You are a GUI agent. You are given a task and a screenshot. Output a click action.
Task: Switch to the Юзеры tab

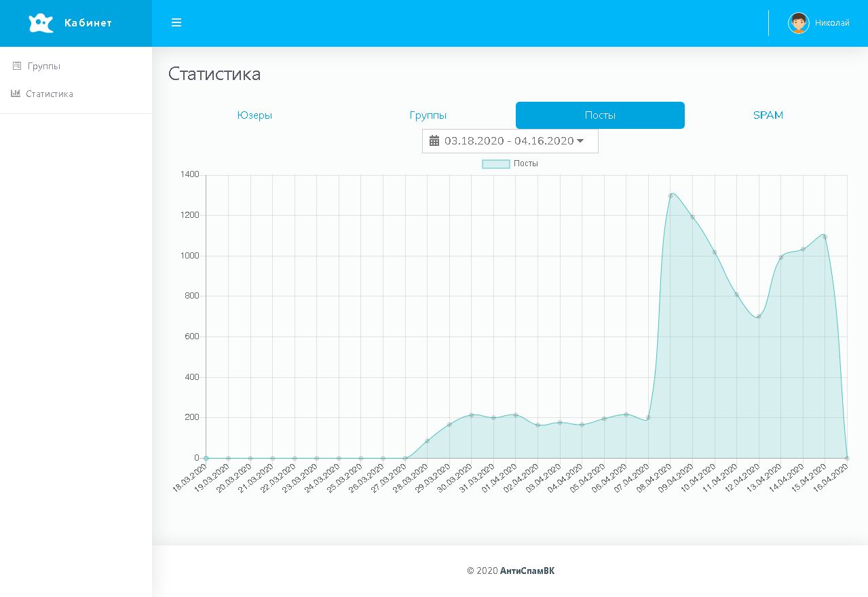tap(254, 115)
